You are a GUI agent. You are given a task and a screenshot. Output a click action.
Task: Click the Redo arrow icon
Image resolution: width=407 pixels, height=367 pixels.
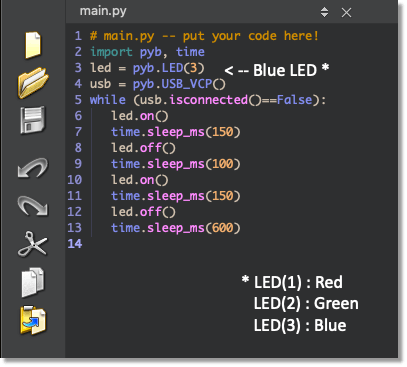(33, 205)
